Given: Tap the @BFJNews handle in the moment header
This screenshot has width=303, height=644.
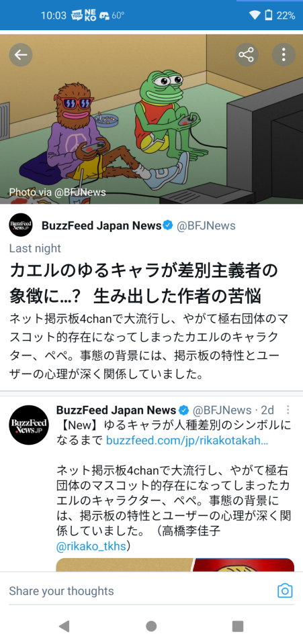Looking at the screenshot, I should 206,225.
